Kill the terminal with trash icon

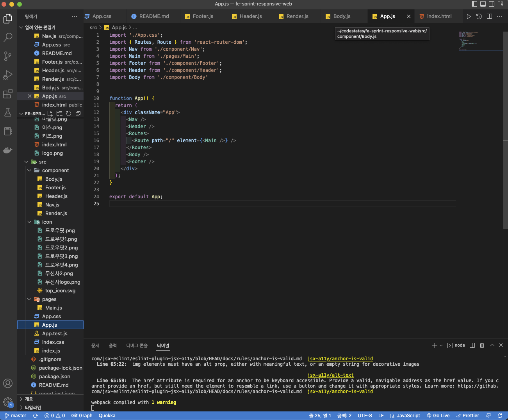pos(482,345)
